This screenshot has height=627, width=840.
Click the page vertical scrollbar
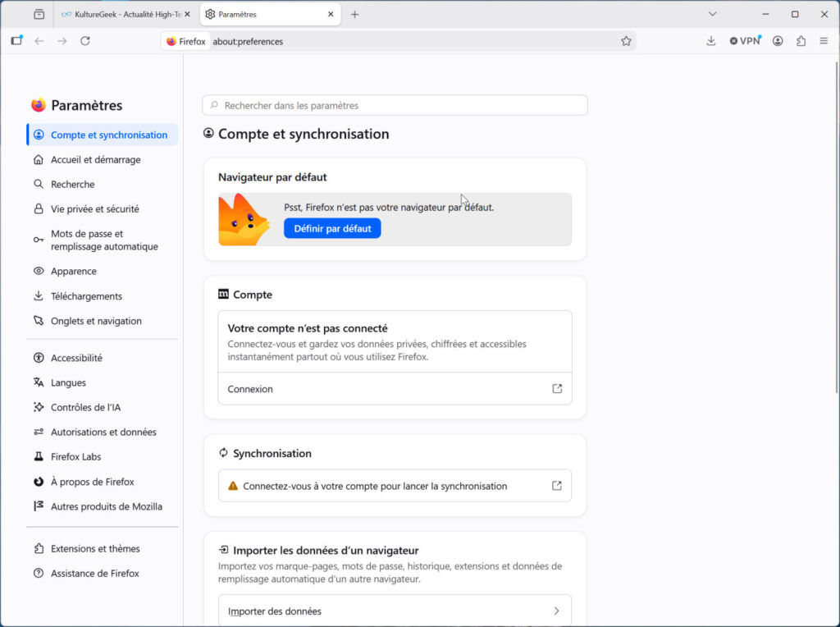point(837,227)
